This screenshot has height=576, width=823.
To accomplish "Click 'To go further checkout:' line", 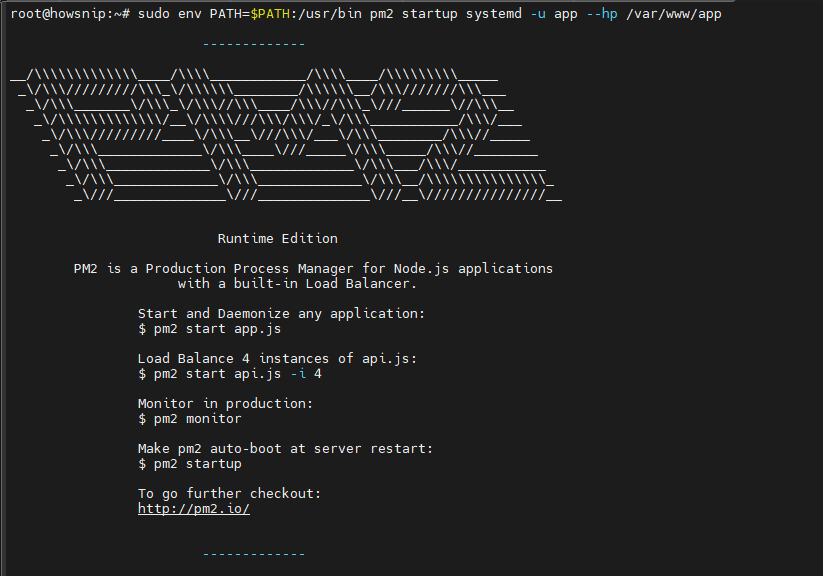I will click(x=229, y=494).
